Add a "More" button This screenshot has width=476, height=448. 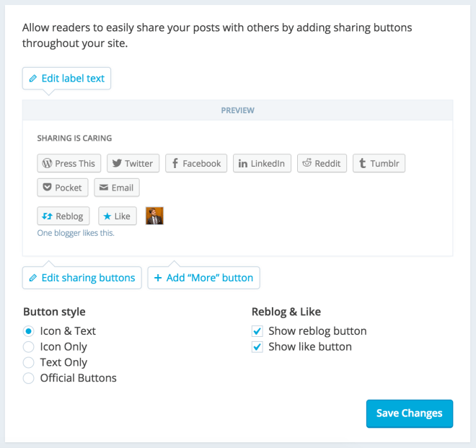click(x=203, y=278)
